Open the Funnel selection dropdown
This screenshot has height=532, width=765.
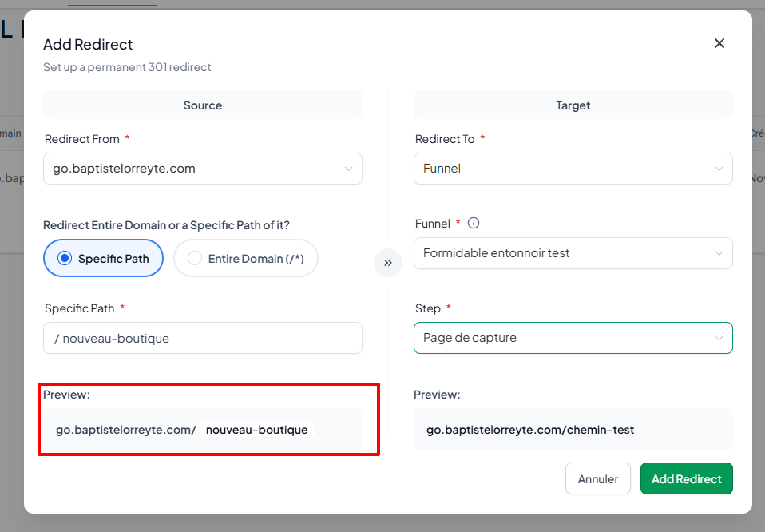tap(573, 253)
